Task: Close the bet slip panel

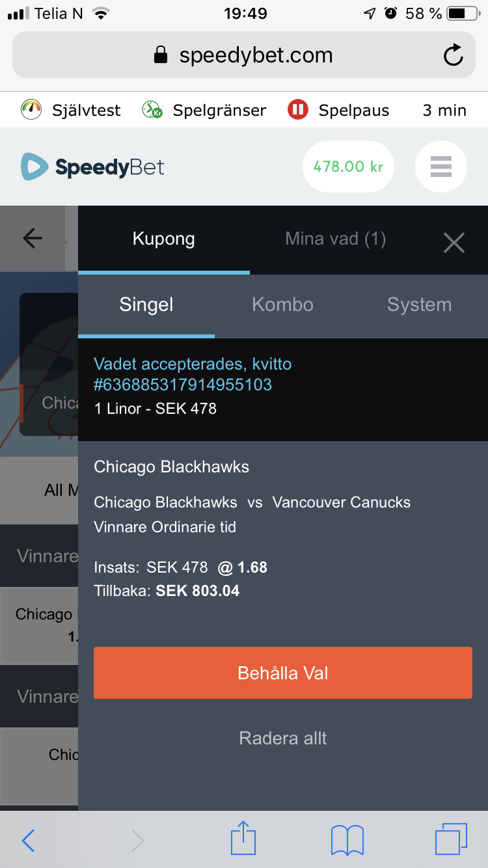Action: point(454,243)
